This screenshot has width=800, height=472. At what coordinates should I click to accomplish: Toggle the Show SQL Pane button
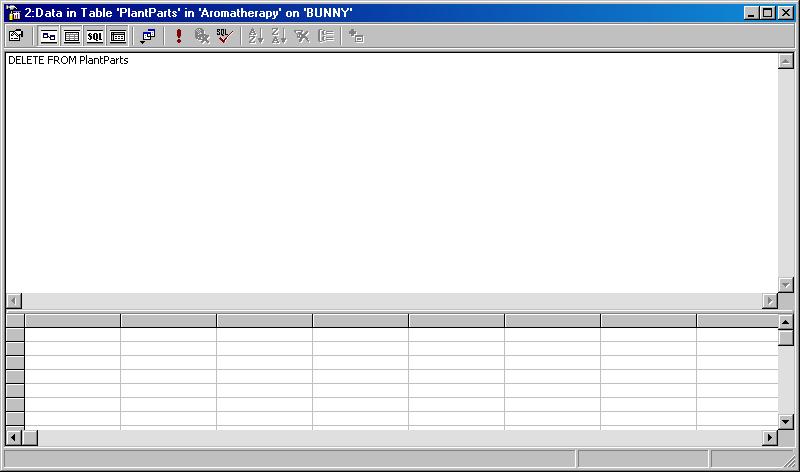tap(95, 36)
